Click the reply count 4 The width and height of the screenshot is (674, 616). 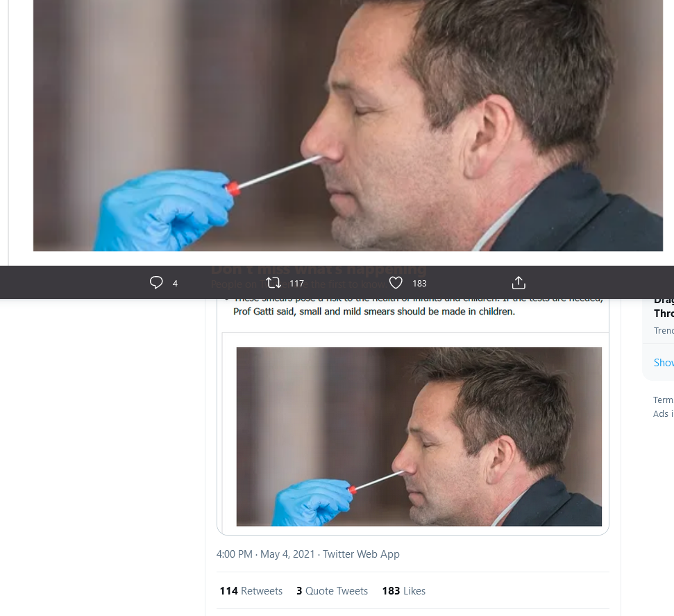[x=175, y=284]
